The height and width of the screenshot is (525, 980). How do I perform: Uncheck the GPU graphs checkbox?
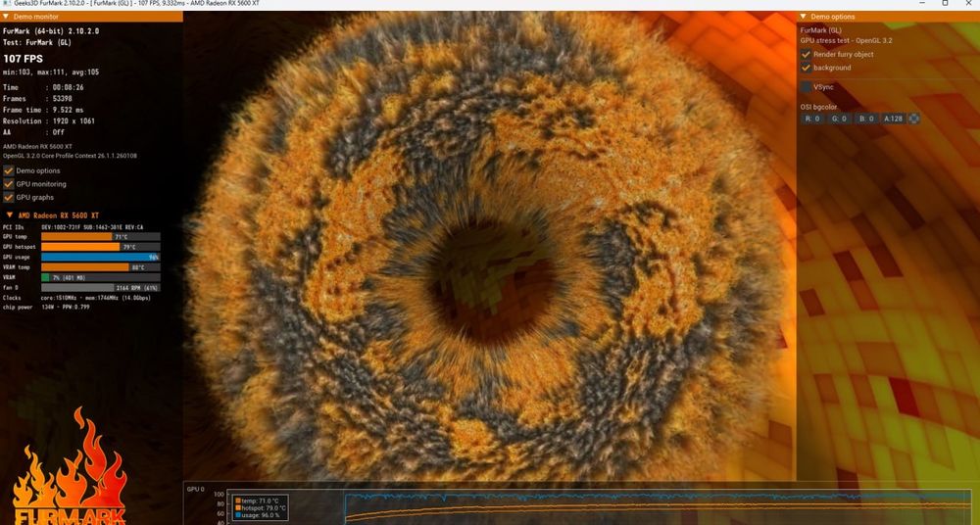pos(9,197)
